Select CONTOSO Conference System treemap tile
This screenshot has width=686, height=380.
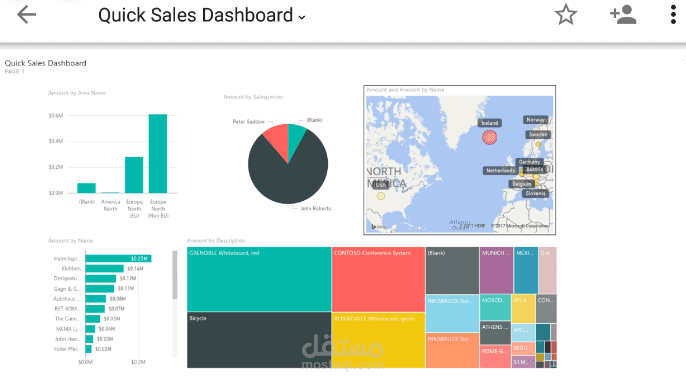pyautogui.click(x=378, y=279)
